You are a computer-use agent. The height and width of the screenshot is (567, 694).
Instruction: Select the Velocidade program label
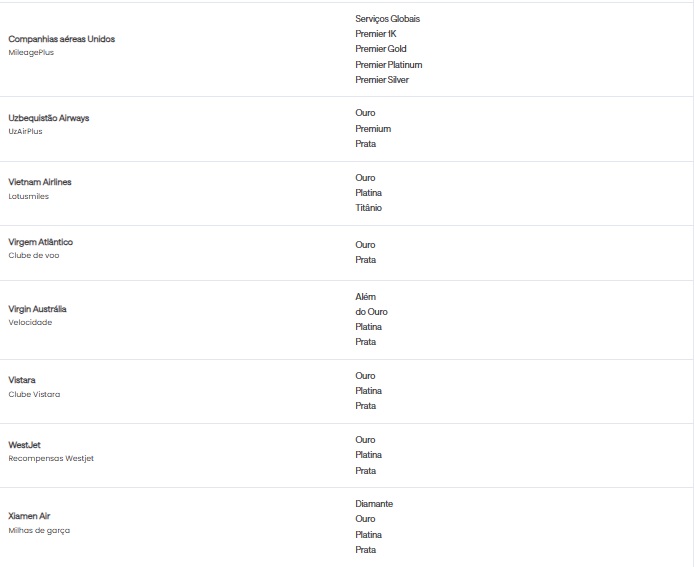tap(30, 322)
